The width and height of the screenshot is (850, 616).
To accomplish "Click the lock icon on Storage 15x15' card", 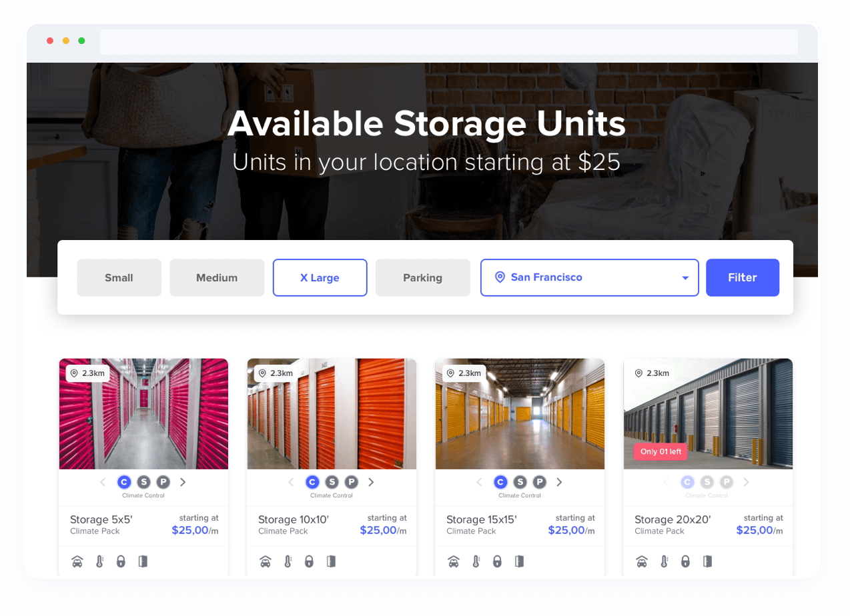I will [497, 561].
